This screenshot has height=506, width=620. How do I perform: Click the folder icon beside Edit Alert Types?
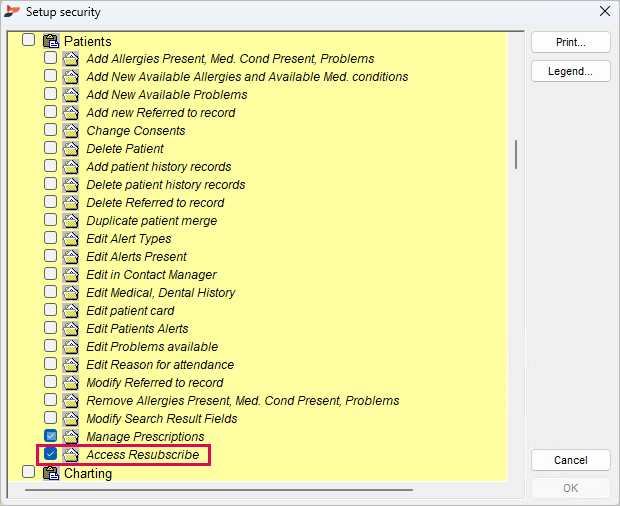71,239
